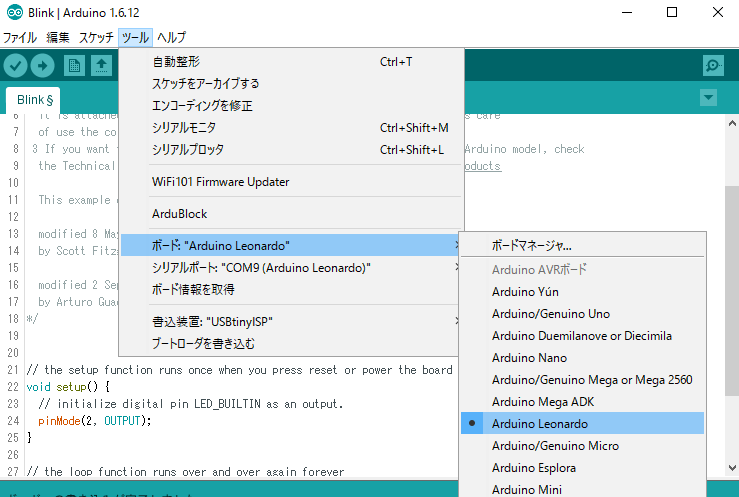Select the Arduino/Genuino Micro board
Screen dimensions: 739x497
[583, 446]
